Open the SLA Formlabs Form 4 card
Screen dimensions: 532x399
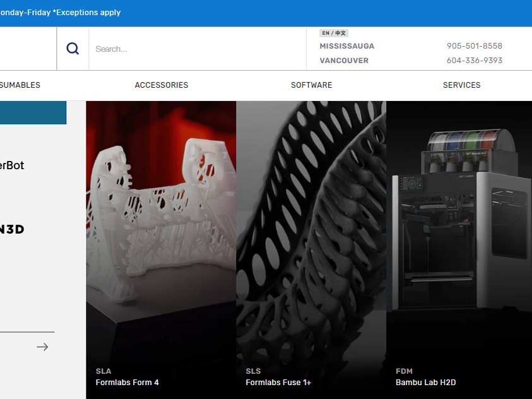point(161,250)
